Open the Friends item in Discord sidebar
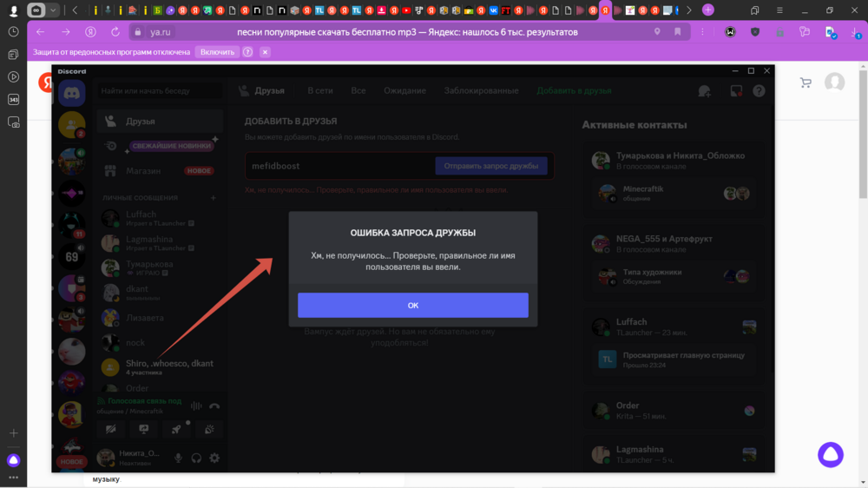 [161, 122]
